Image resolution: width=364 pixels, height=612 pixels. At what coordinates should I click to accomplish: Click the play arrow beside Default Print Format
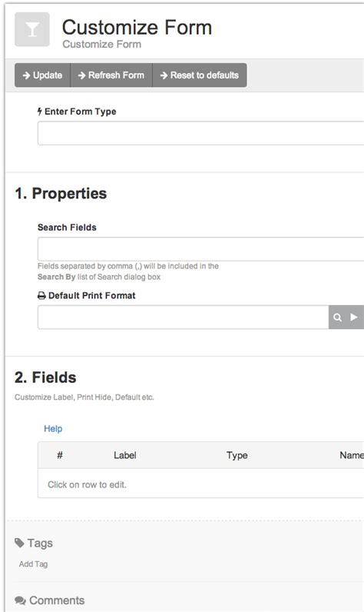[x=354, y=317]
